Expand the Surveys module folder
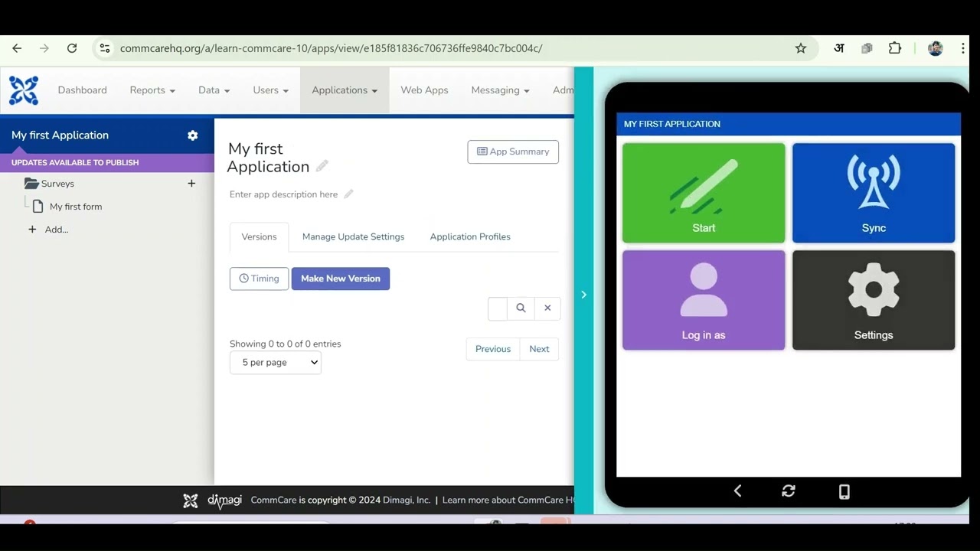980x551 pixels. pyautogui.click(x=31, y=184)
